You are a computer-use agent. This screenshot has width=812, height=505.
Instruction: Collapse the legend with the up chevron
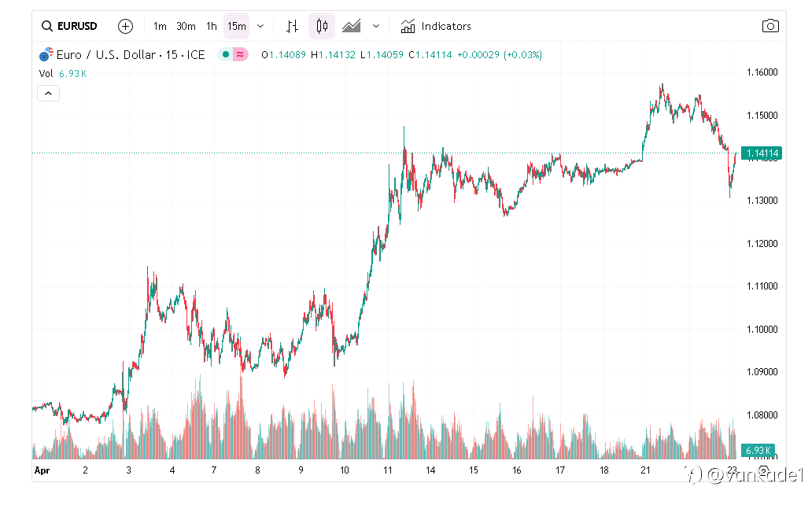(x=48, y=94)
